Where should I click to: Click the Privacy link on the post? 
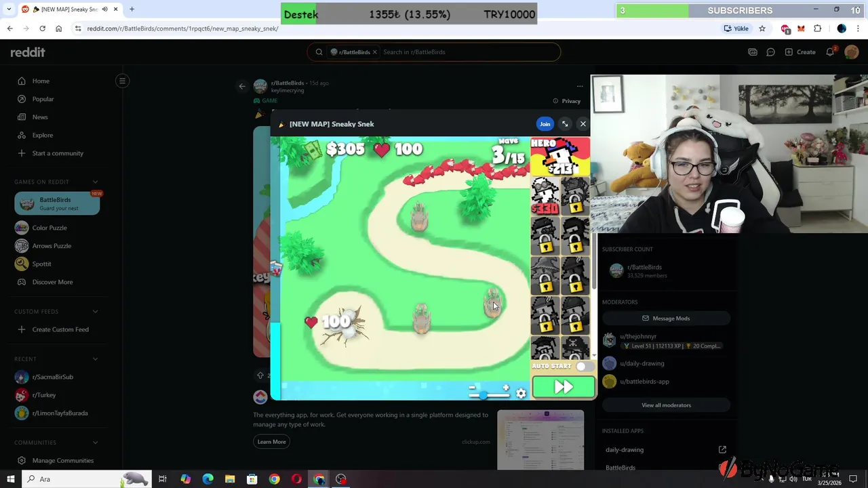coord(566,101)
